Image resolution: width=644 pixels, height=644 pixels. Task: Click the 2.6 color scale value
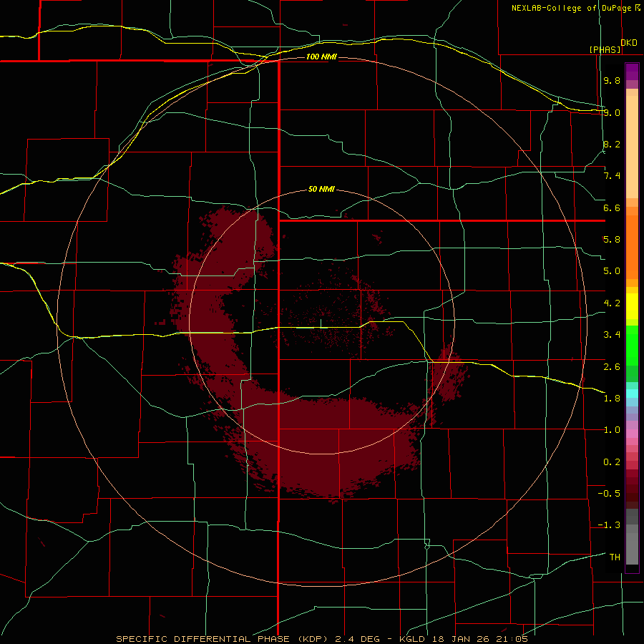click(612, 367)
